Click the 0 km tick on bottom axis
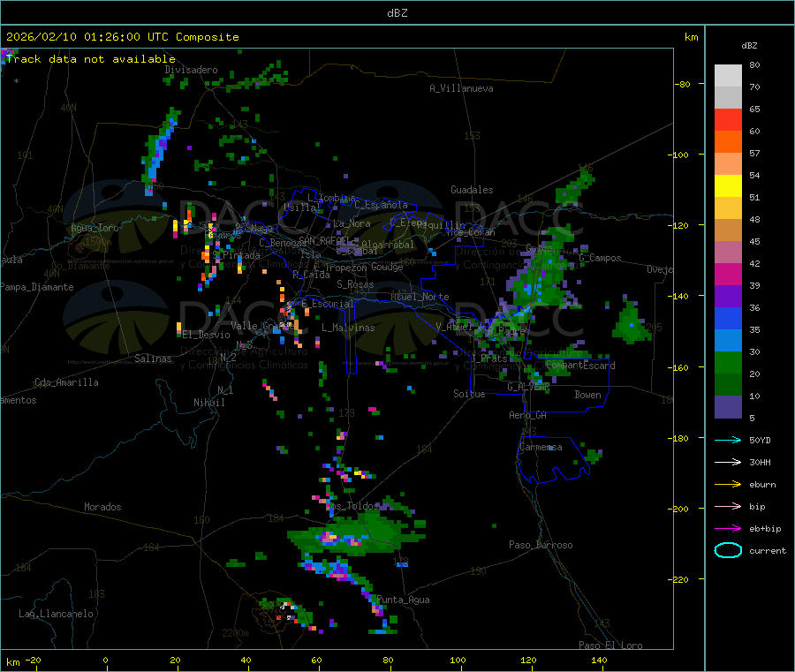 click(105, 660)
